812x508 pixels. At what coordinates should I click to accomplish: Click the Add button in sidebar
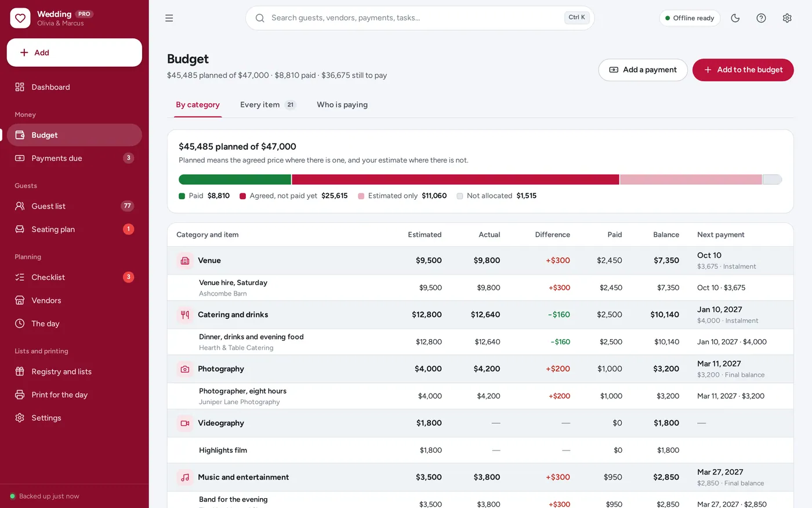pos(74,52)
